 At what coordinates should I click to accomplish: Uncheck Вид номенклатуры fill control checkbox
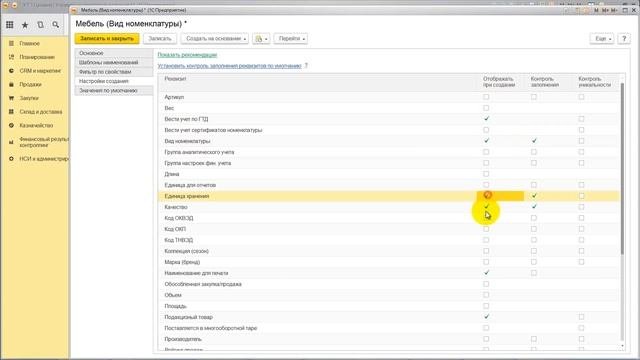click(x=534, y=141)
